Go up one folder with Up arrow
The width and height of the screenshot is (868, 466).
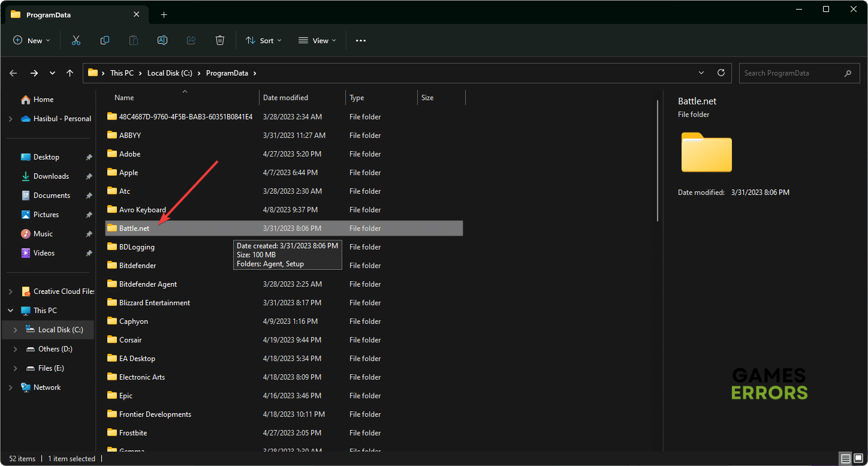click(x=70, y=73)
